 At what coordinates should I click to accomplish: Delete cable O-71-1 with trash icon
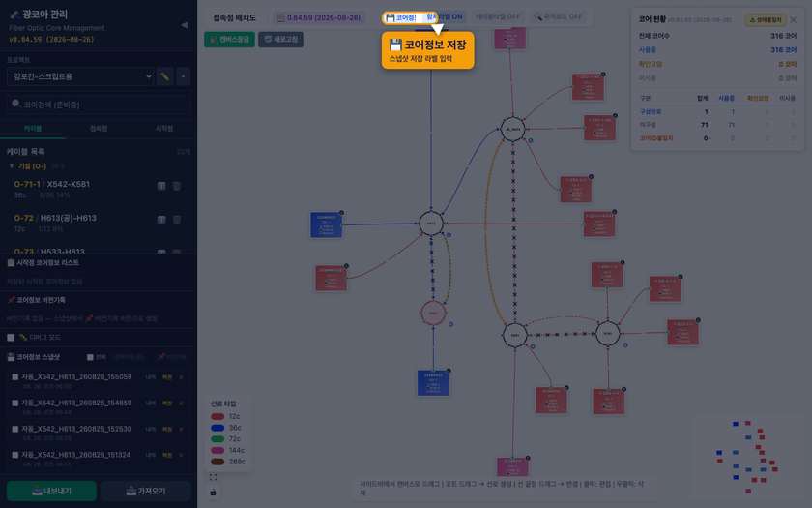click(x=177, y=186)
